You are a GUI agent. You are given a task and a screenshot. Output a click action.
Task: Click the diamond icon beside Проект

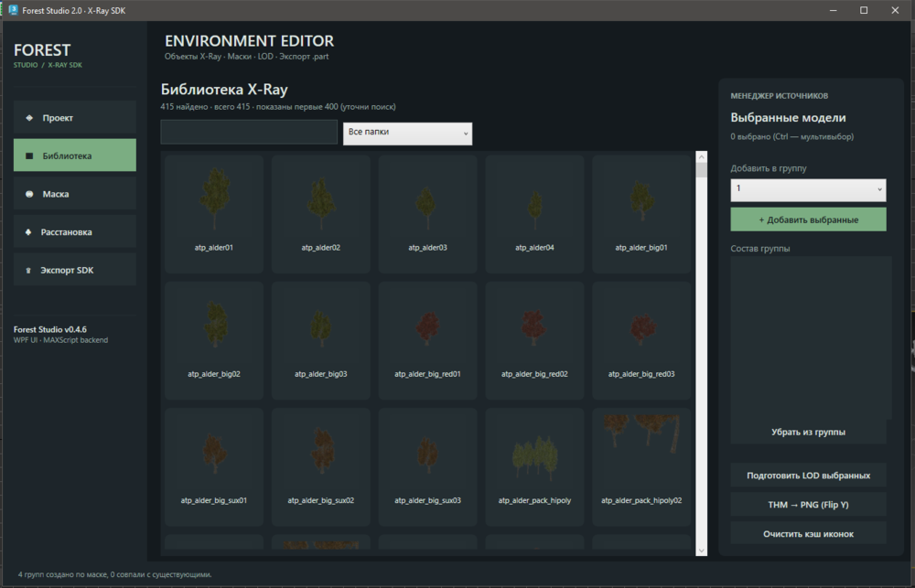(x=29, y=118)
